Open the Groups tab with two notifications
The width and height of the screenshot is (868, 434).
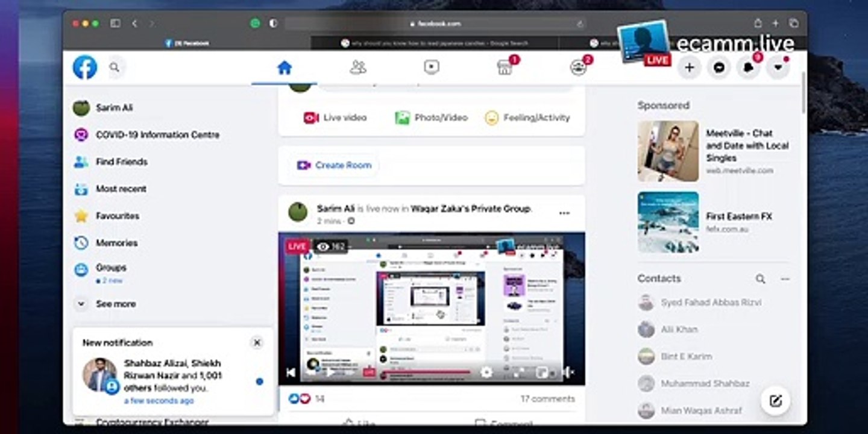point(579,68)
